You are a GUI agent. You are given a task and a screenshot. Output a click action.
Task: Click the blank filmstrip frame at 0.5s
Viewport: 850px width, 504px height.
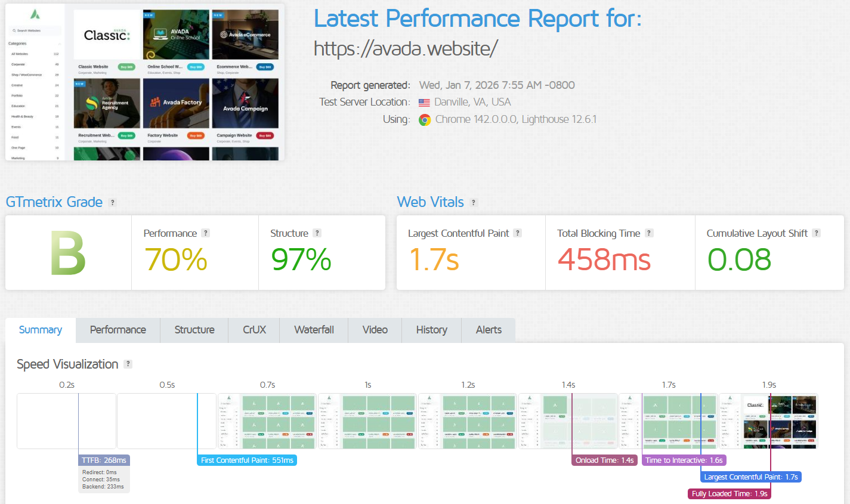166,421
